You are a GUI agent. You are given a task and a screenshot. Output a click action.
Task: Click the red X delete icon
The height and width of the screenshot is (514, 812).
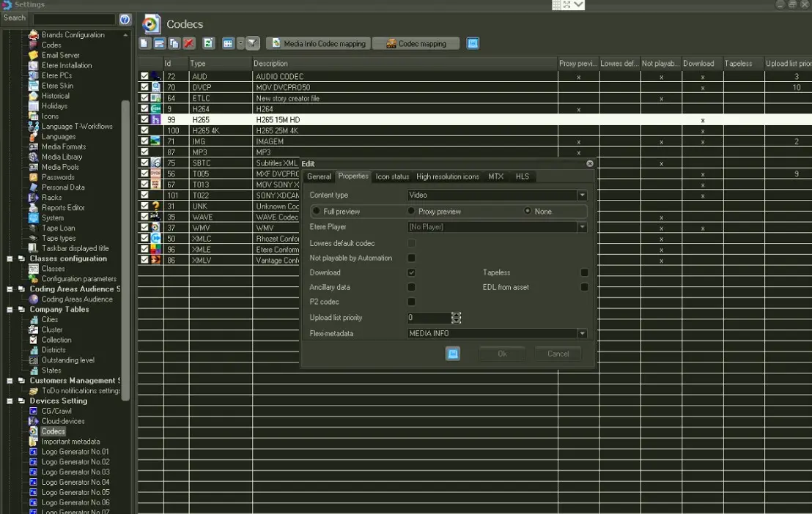[x=189, y=44]
